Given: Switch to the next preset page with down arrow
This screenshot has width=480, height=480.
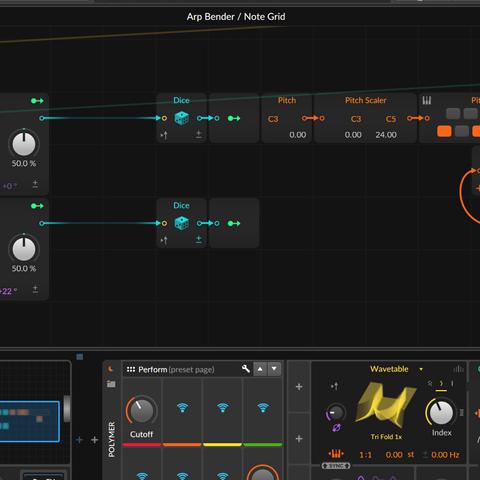Looking at the screenshot, I should tap(274, 369).
